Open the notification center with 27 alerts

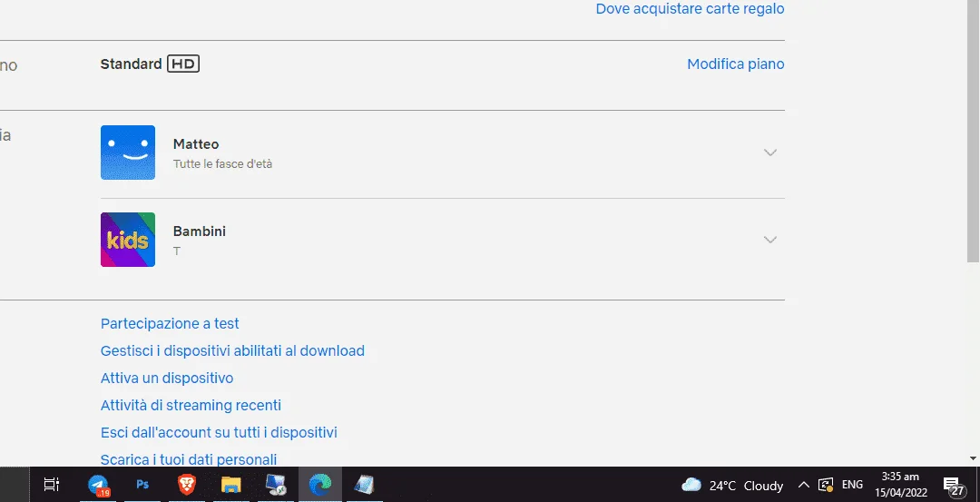coord(953,486)
